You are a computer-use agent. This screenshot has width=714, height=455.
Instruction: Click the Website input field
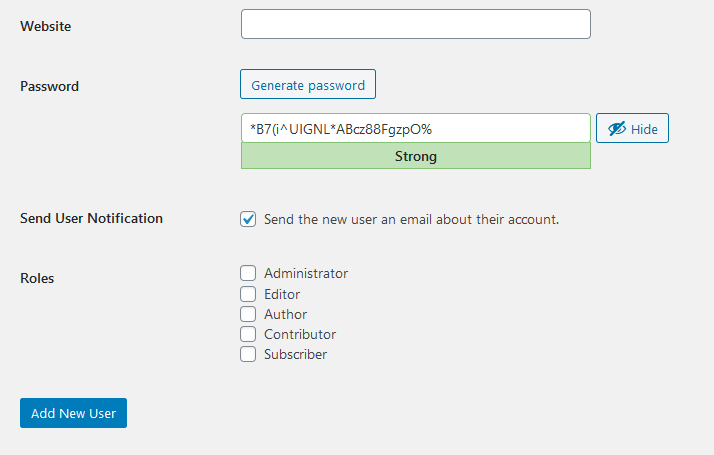[415, 24]
